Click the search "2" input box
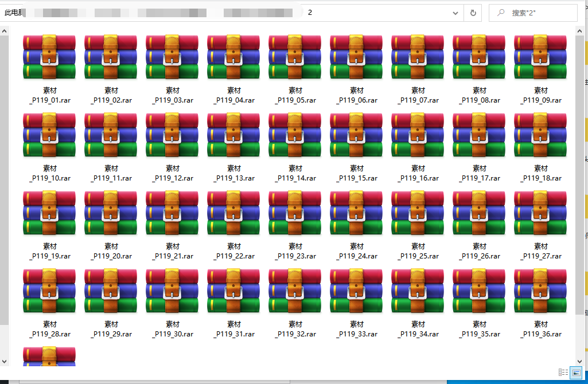 tap(533, 13)
